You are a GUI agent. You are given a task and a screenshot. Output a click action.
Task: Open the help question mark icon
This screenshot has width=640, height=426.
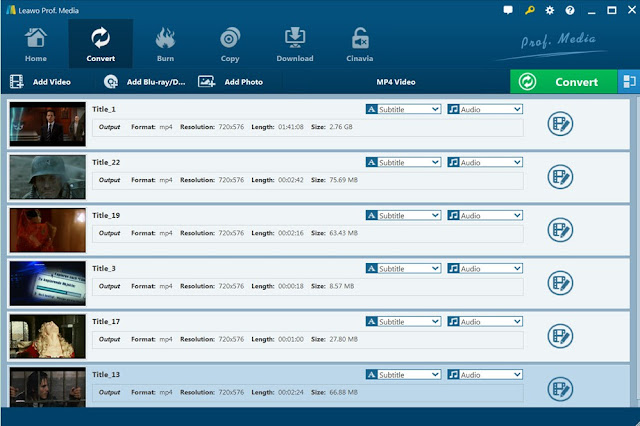tap(570, 10)
